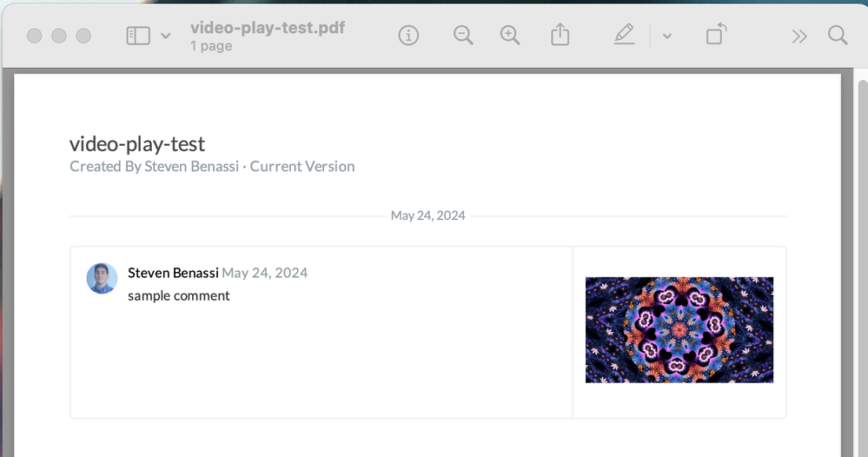Zoom in on the PDF page

(x=510, y=36)
